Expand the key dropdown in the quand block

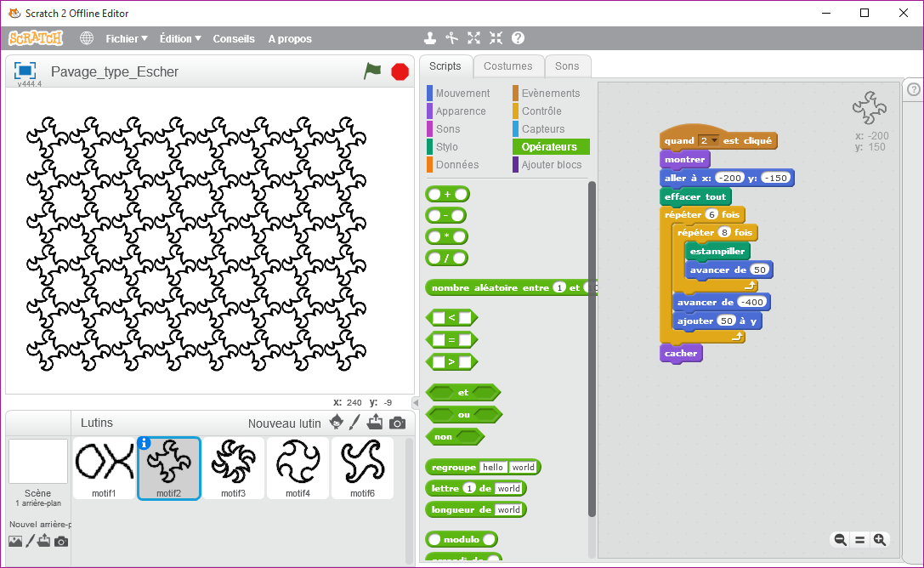pyautogui.click(x=714, y=141)
